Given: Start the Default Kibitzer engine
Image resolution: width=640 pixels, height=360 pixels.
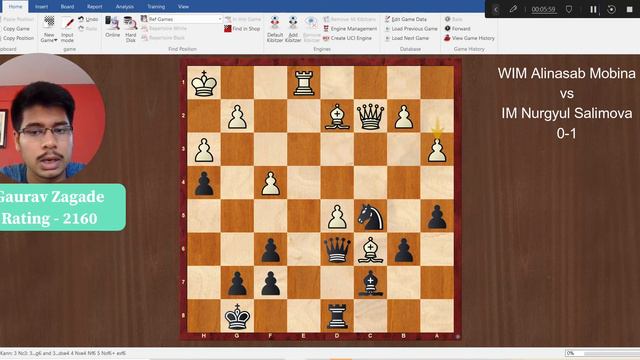Looking at the screenshot, I should pos(275,29).
